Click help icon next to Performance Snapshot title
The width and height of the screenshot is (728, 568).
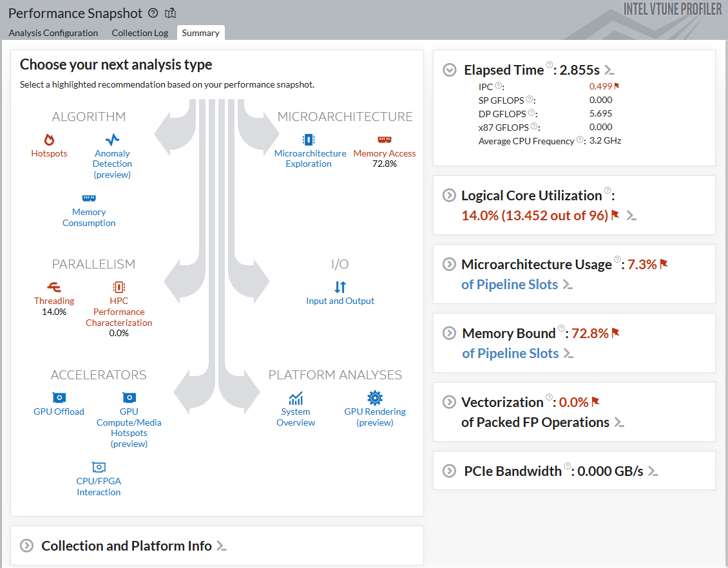click(153, 13)
